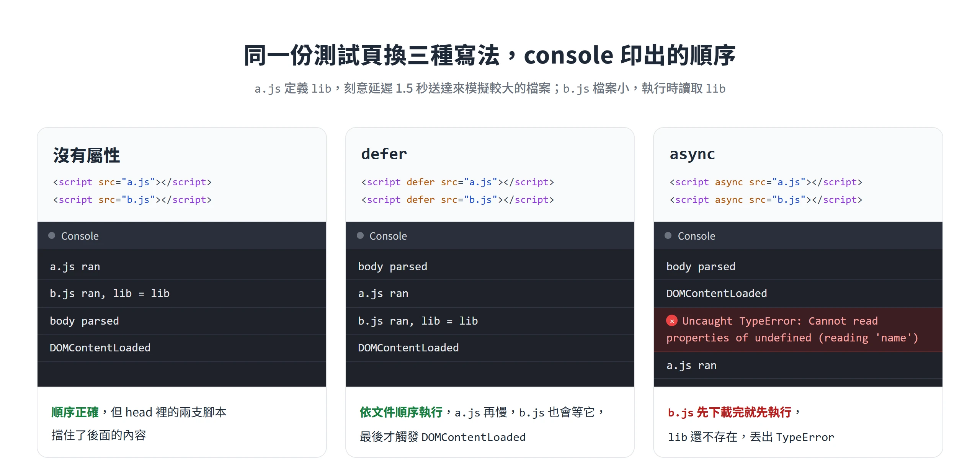Screen dimensions: 980x467
Task: Click 'DOMContentLoaded' row in defer console
Action: [x=490, y=348]
